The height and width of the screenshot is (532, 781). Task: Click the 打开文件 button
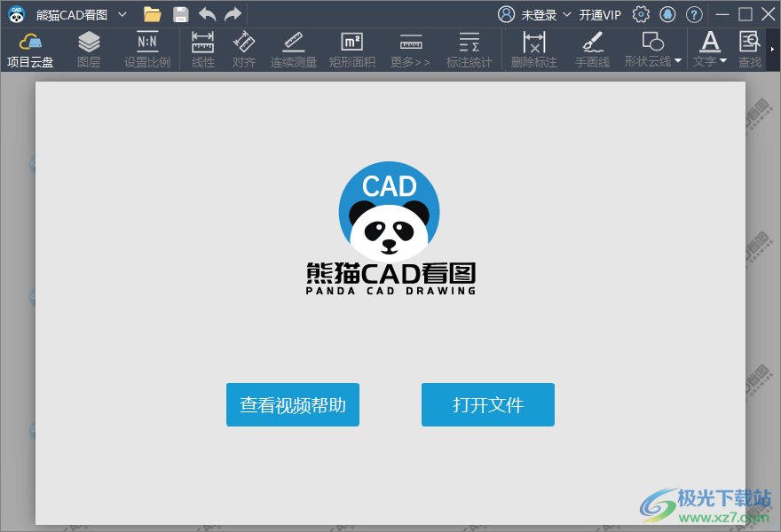point(488,404)
